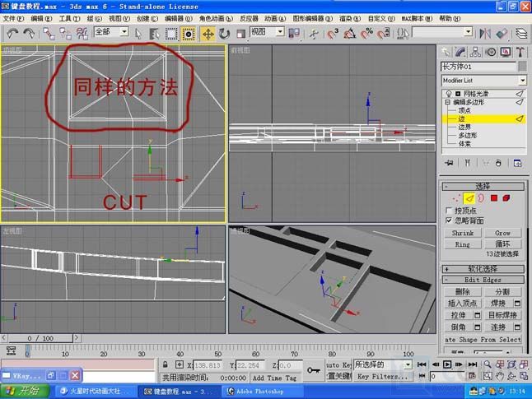Viewport: 532px width, 399px height.
Task: Collapse the 编辑多边形 modifier tree
Action: click(447, 102)
